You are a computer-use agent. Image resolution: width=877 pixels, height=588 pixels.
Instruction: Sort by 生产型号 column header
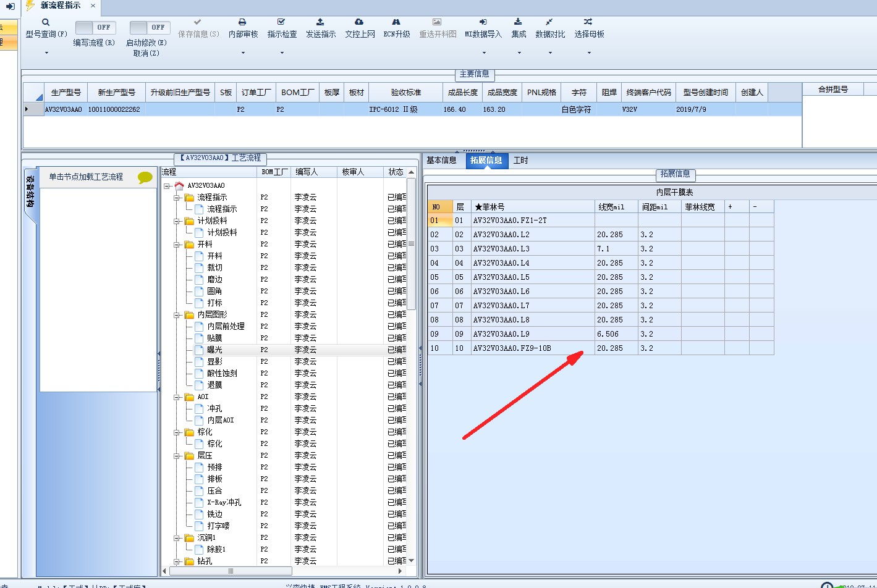coord(66,93)
